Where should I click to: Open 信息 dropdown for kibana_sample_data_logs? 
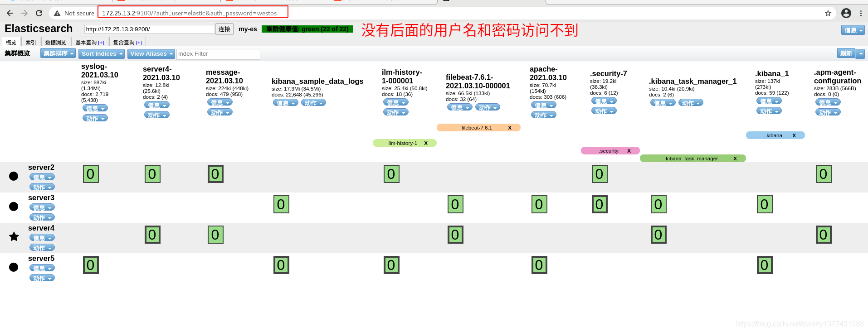click(x=286, y=103)
